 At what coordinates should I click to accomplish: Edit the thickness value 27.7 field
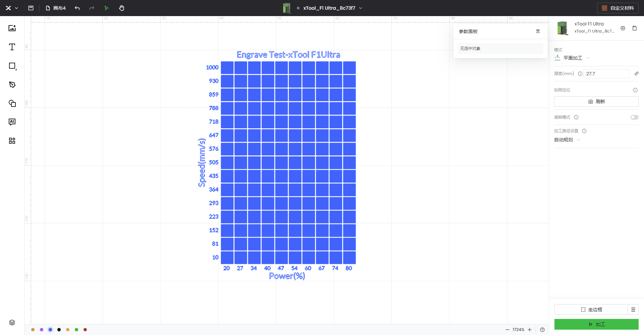click(606, 74)
